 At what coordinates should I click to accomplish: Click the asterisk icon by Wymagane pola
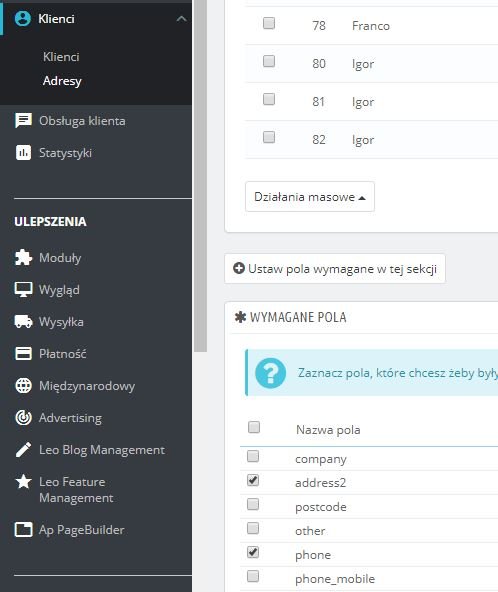240,317
